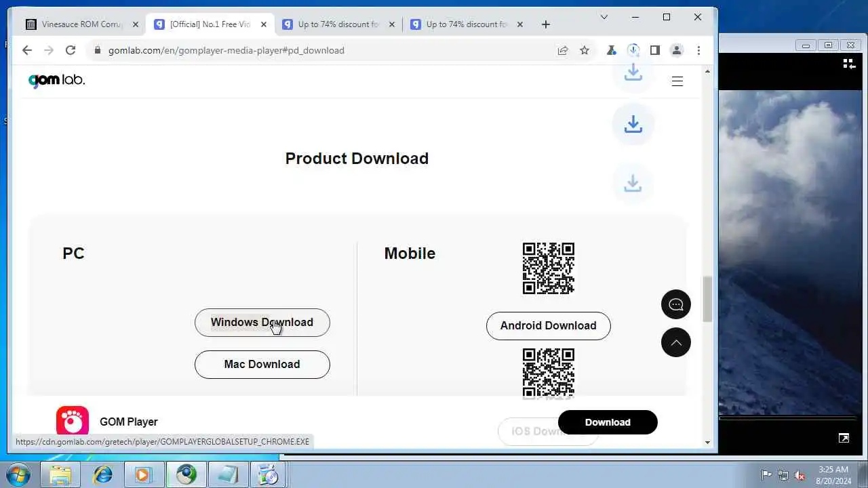
Task: Share this page using the share icon
Action: (563, 50)
